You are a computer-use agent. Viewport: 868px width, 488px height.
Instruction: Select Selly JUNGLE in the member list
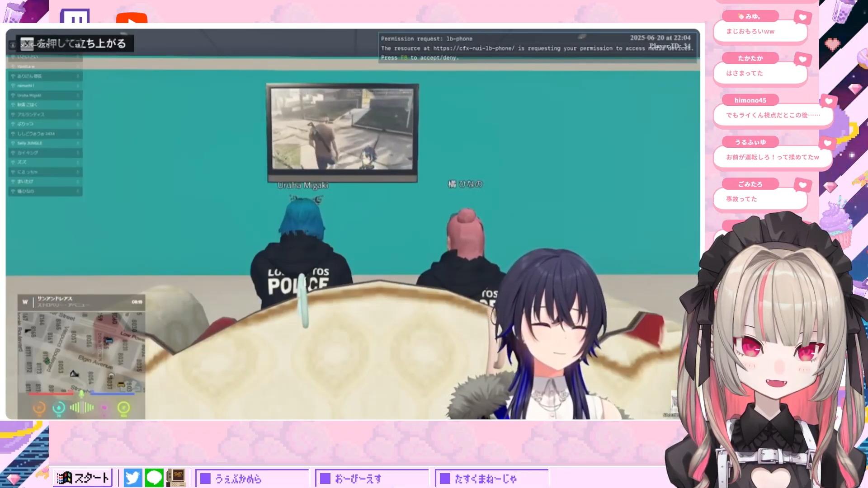pos(45,143)
